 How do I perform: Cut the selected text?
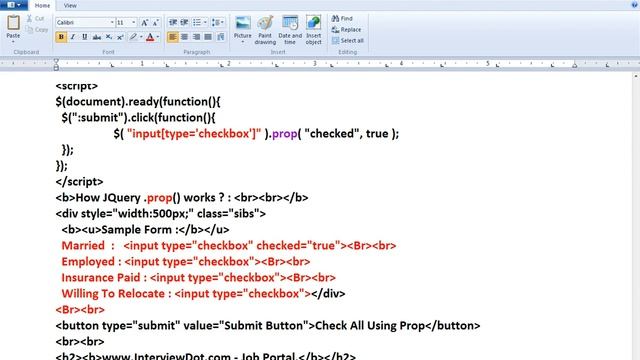[x=36, y=18]
